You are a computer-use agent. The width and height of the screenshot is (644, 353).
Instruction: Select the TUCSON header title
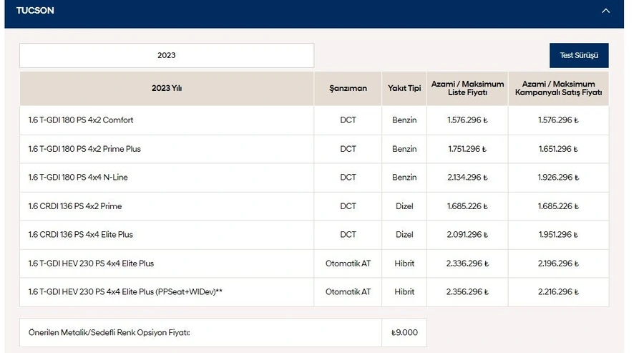[35, 11]
